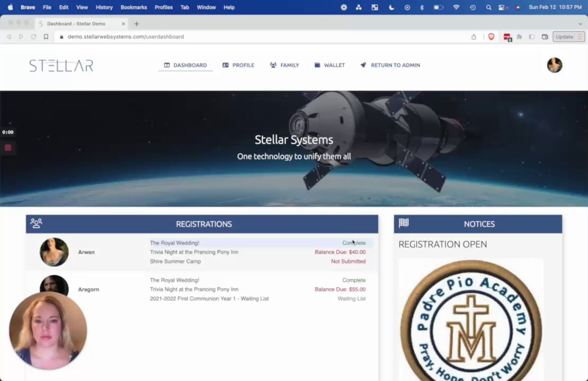Open the Profile nav item
588x381 pixels.
tap(238, 65)
